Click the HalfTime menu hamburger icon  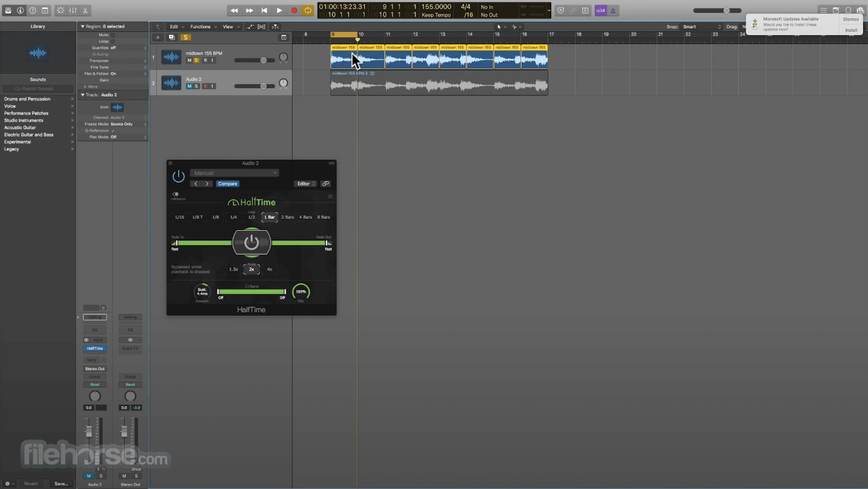pos(331,197)
